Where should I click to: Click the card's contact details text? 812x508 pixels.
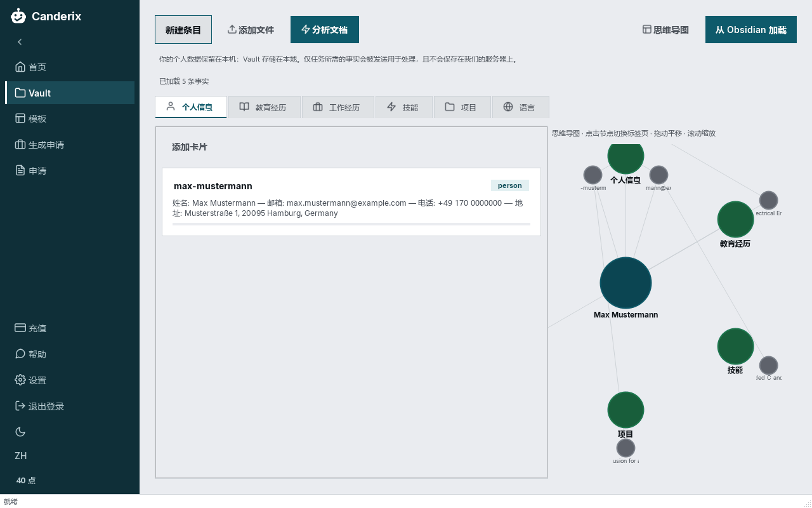coord(348,208)
